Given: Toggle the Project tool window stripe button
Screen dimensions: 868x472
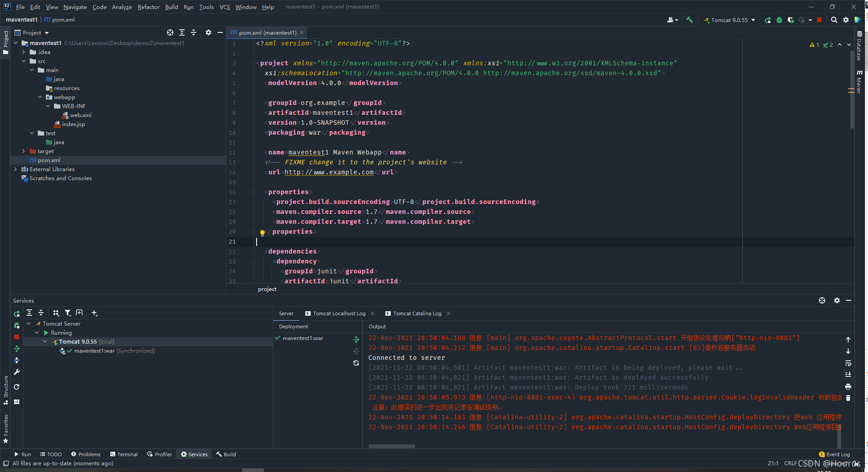Looking at the screenshot, I should (5, 42).
